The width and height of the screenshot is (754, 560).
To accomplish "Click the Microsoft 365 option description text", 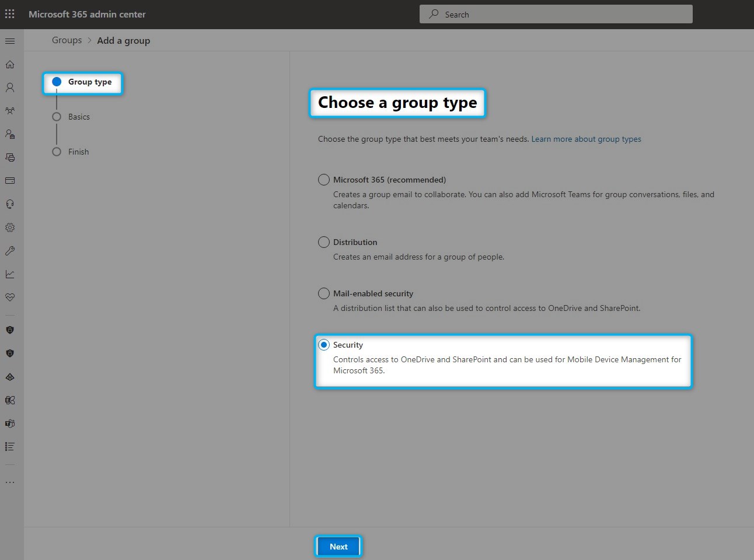I will pos(523,200).
